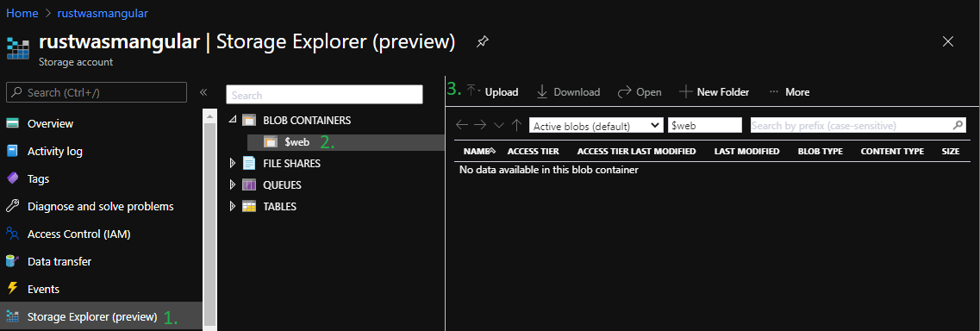Sort by BLOB TYPE column
This screenshot has width=980, height=331.
point(820,151)
